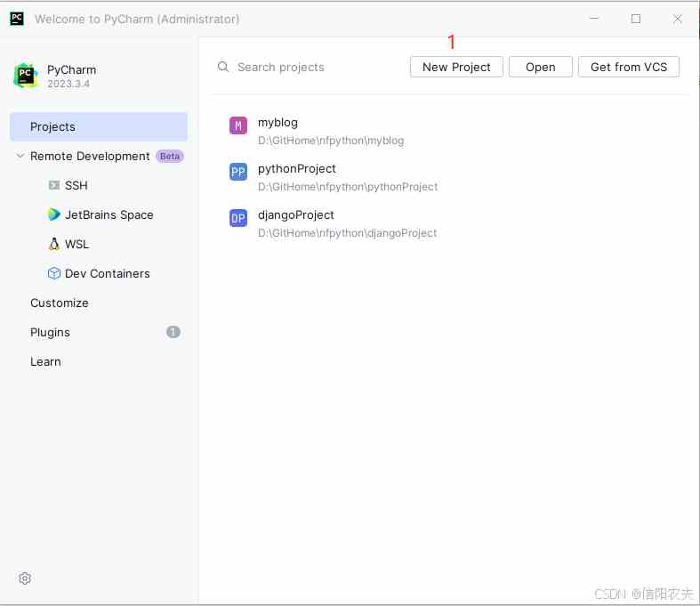Click the Dev Containers cube icon
This screenshot has width=700, height=606.
click(x=54, y=273)
